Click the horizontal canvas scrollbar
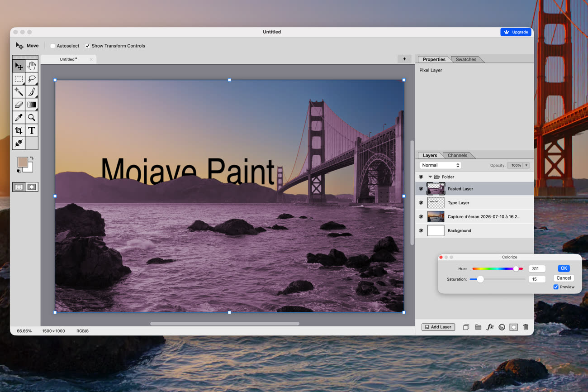This screenshot has height=392, width=588. point(225,324)
